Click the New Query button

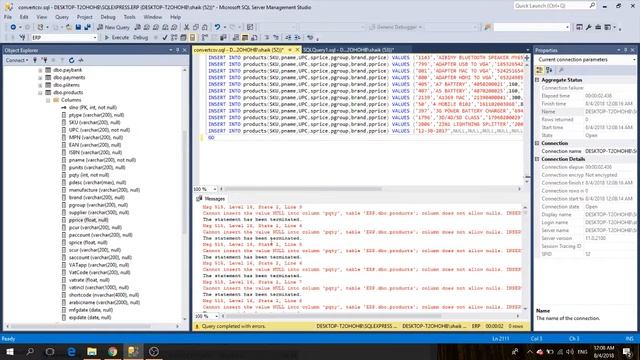113,27
